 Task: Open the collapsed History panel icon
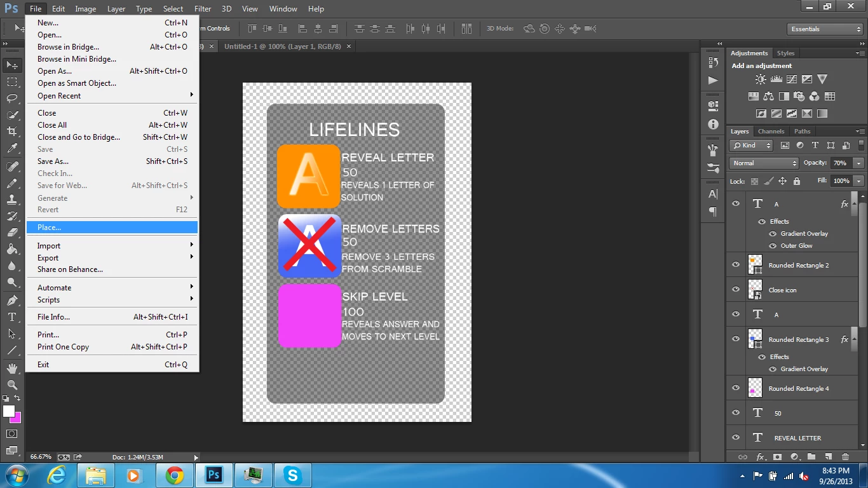pyautogui.click(x=713, y=63)
